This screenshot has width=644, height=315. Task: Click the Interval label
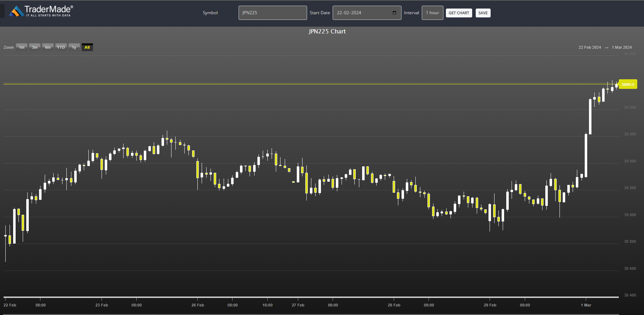[x=411, y=13]
